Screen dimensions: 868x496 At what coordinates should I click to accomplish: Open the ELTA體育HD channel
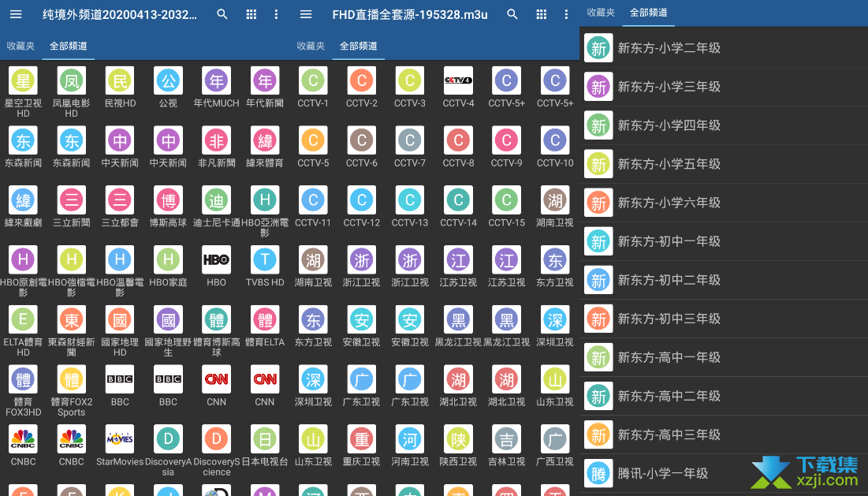tap(23, 331)
